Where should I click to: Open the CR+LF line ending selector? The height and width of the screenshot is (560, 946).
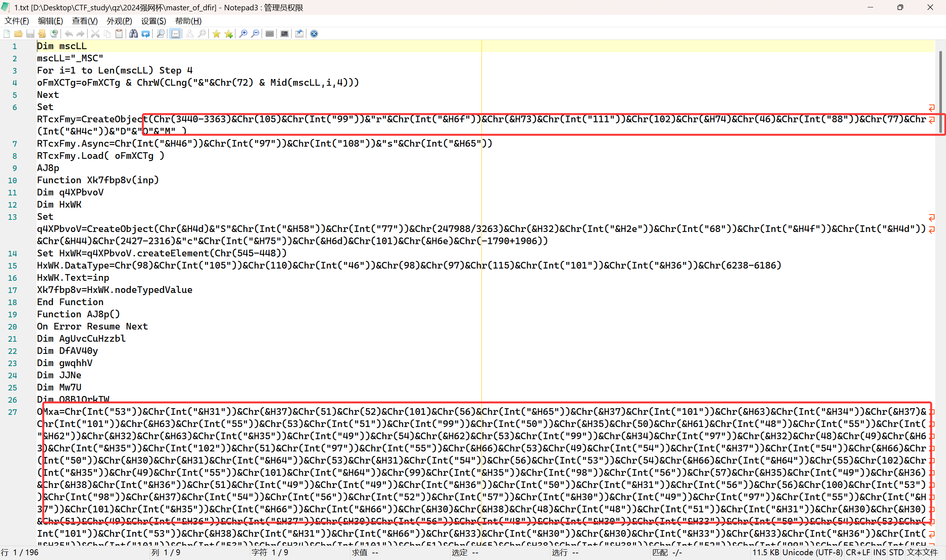coord(858,553)
